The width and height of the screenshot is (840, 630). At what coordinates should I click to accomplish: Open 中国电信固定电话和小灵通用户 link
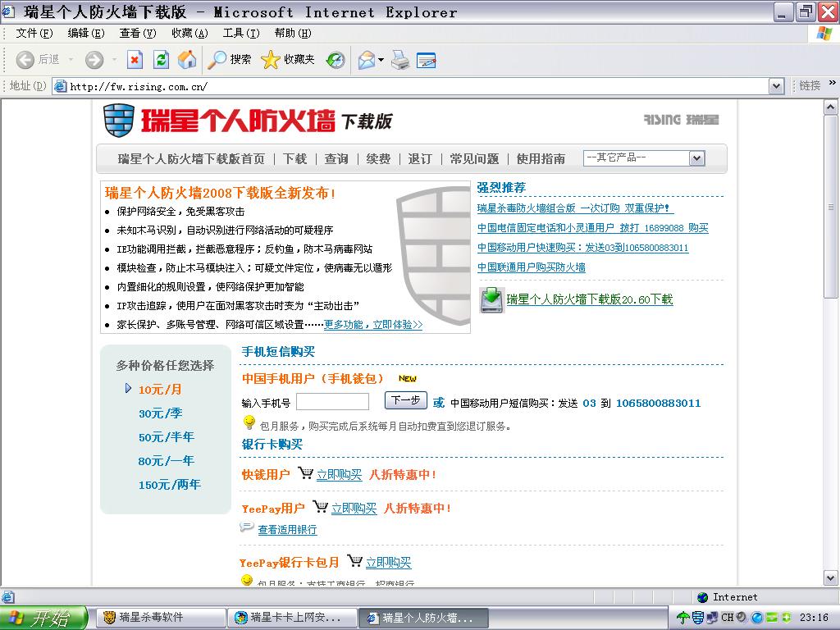click(x=592, y=228)
